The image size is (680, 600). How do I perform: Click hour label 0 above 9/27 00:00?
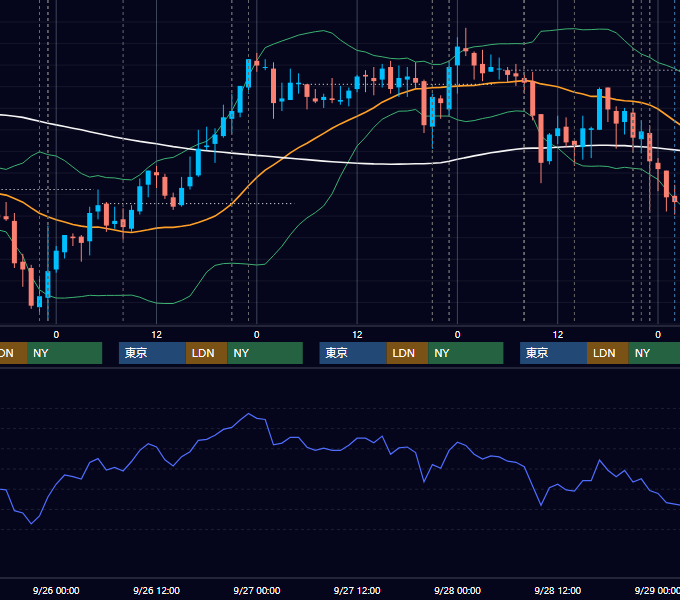pos(257,335)
